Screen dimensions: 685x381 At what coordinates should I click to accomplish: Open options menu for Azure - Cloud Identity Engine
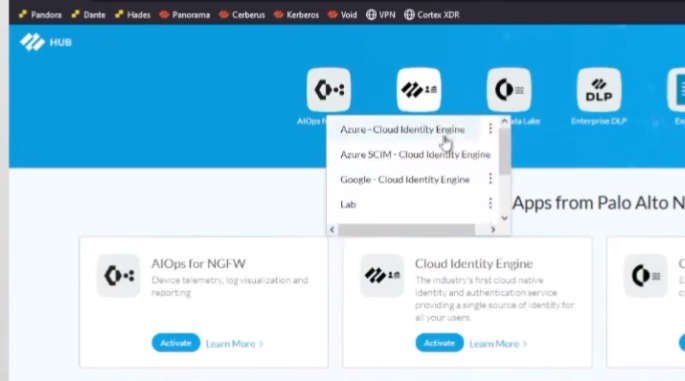coord(490,128)
